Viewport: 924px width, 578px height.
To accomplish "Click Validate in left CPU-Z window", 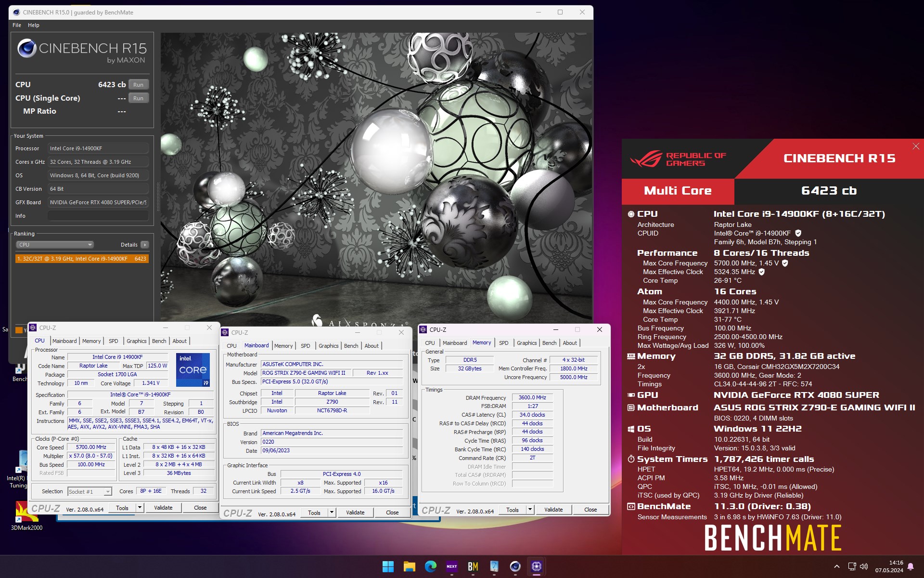I will point(164,508).
